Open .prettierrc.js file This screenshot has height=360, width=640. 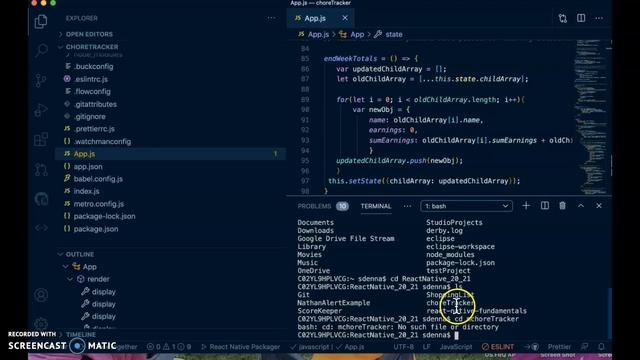(94, 129)
